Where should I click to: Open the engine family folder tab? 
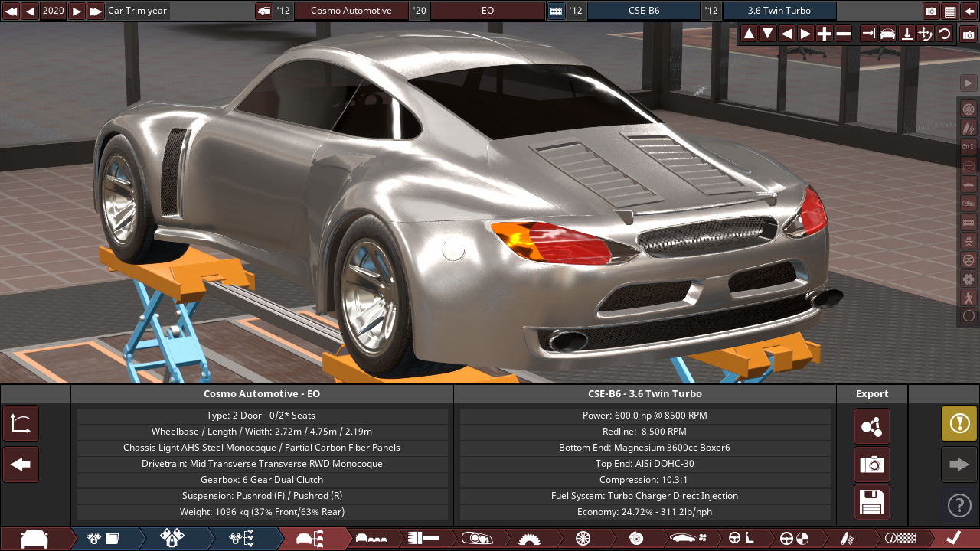103,538
